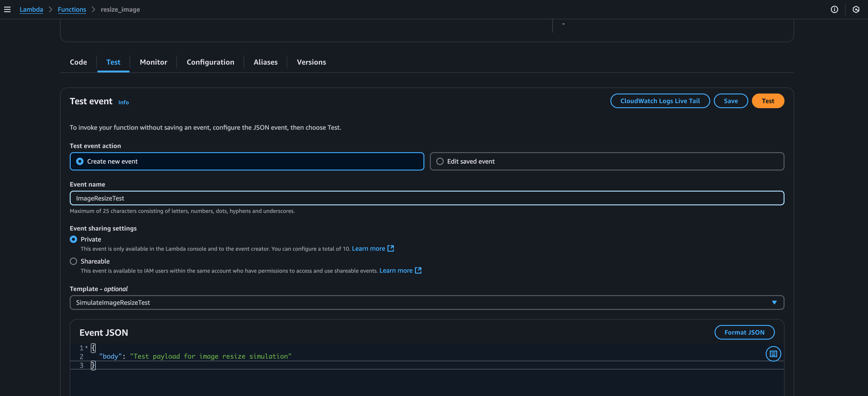Save the test event
This screenshot has width=868, height=396.
click(x=731, y=101)
